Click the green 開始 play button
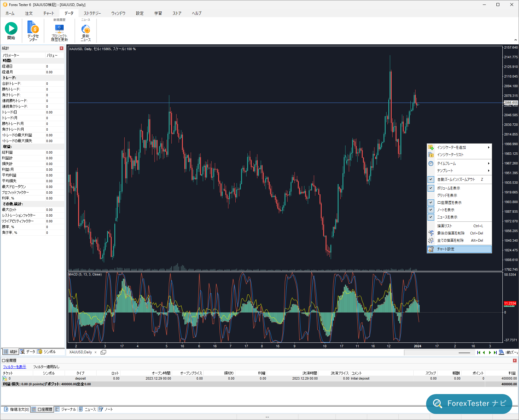This screenshot has width=519, height=420. click(11, 28)
